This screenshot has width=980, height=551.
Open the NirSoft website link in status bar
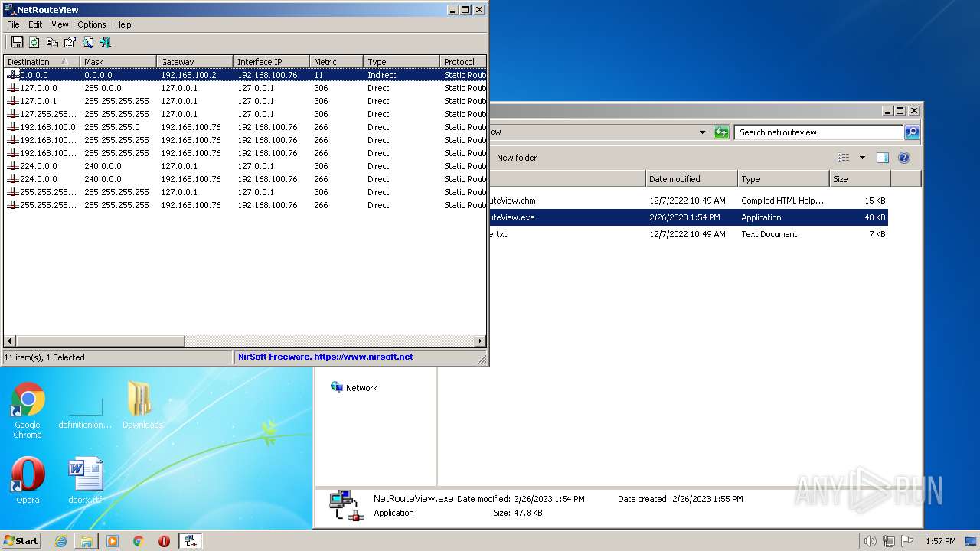tap(325, 357)
